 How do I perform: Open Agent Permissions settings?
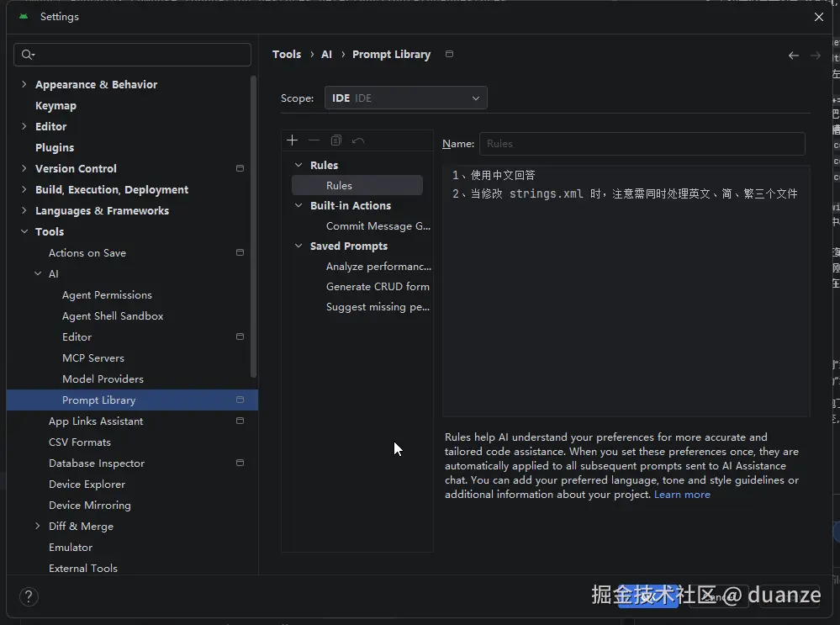107,294
